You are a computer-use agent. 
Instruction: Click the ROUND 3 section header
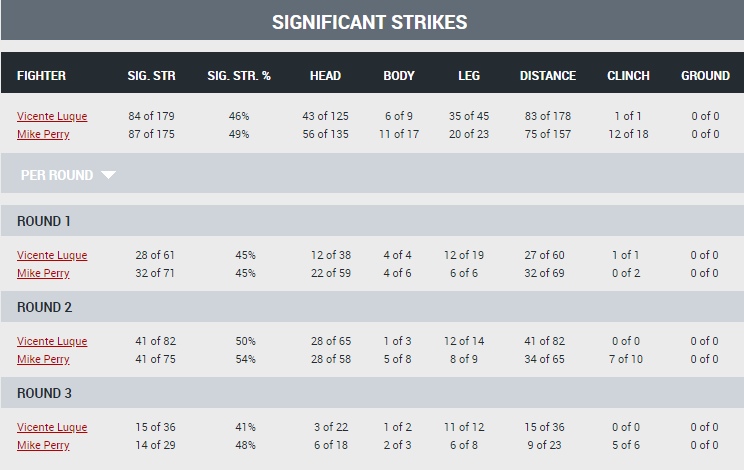click(45, 393)
